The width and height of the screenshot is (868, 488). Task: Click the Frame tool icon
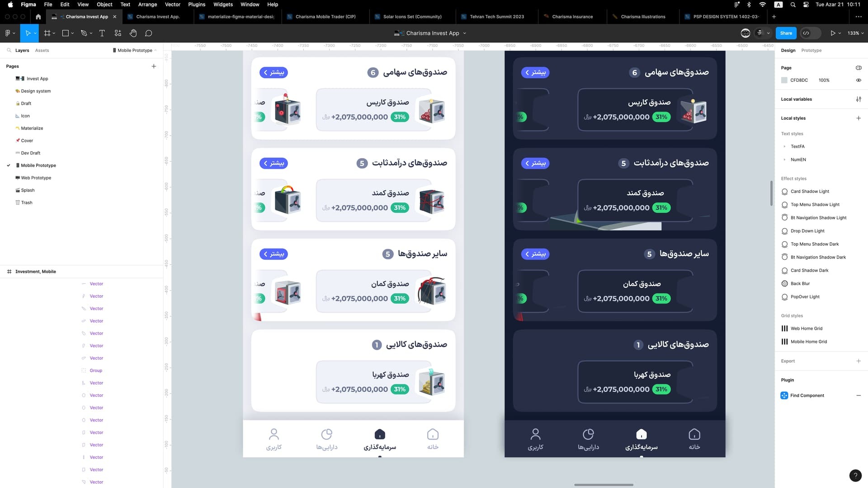47,33
